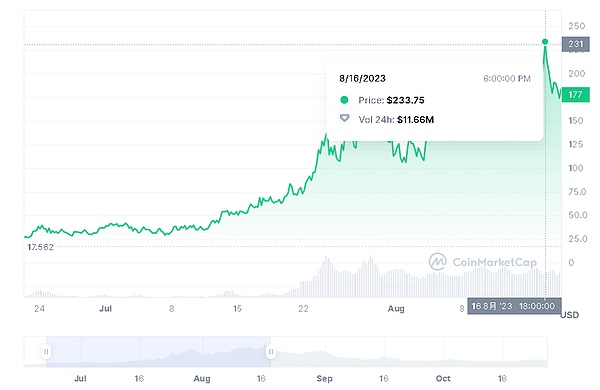This screenshot has height=390, width=600.
Task: Click the Aug label on main axis
Action: point(396,308)
